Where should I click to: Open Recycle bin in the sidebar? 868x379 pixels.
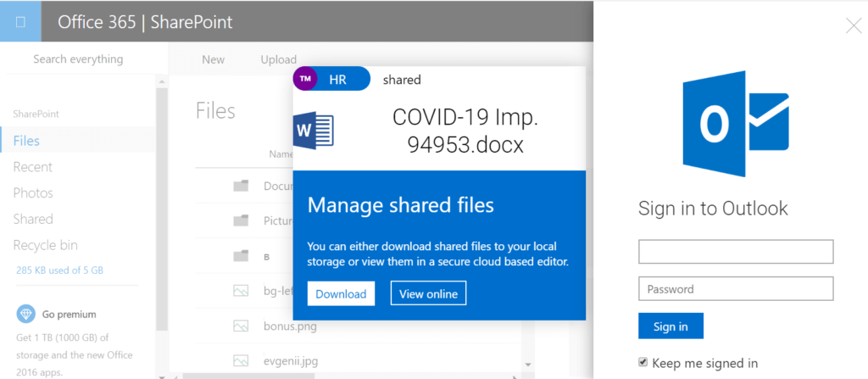[x=46, y=245]
